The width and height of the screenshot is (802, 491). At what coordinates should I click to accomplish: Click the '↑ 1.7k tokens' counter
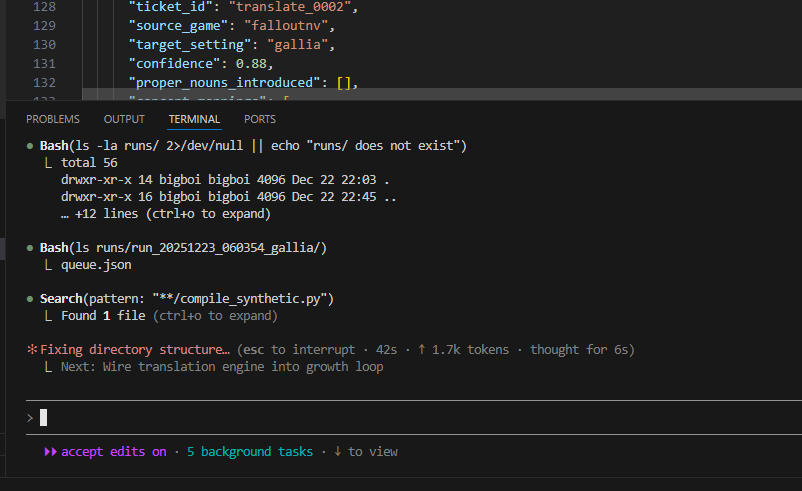(463, 350)
